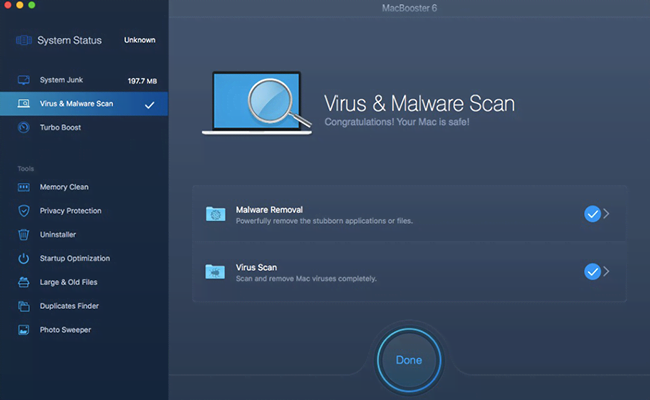The image size is (650, 400).
Task: Click the Virus Scan row title
Action: click(x=256, y=267)
